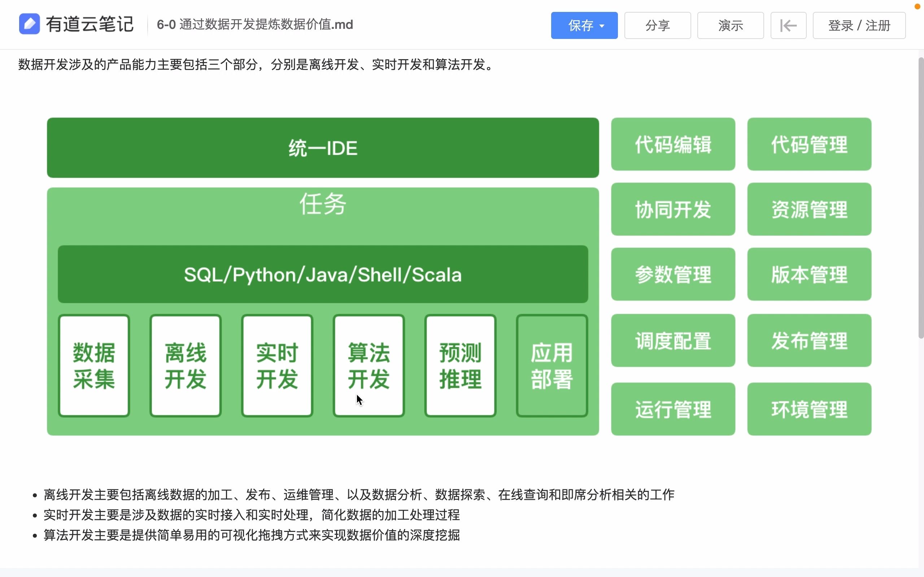
Task: Click the 离线开发 bullet point text
Action: (358, 494)
